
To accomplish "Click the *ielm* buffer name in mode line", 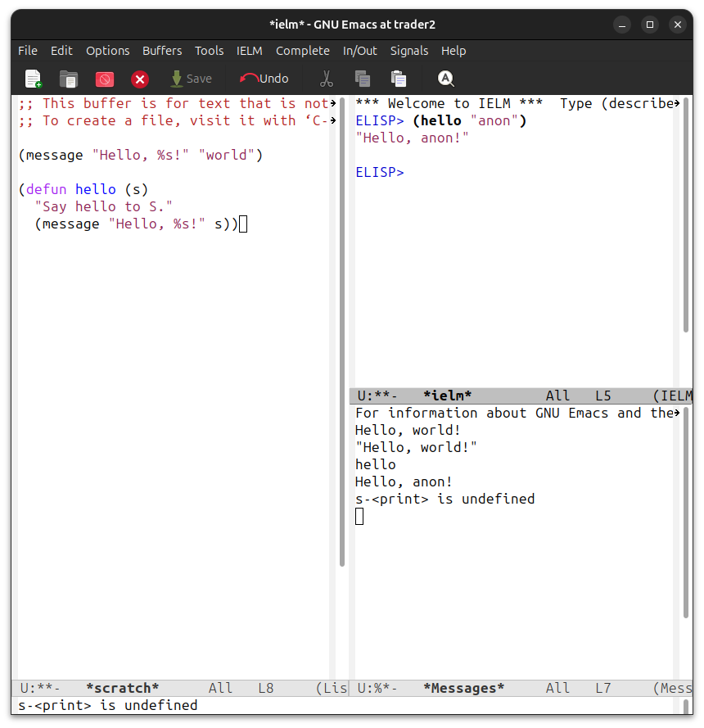I will [447, 396].
